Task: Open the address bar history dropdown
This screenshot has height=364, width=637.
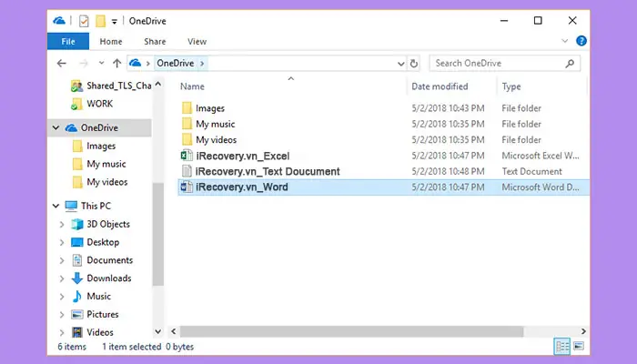Action: tap(401, 64)
